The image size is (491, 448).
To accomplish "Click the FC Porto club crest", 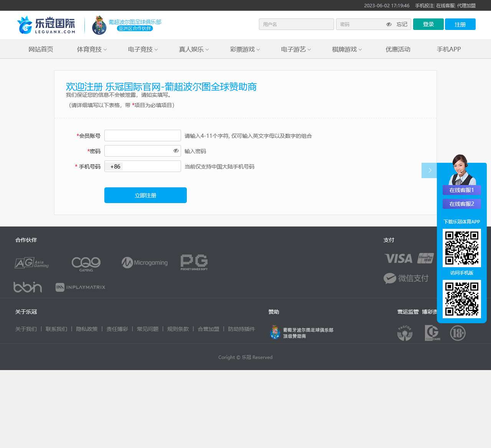I will (x=99, y=25).
